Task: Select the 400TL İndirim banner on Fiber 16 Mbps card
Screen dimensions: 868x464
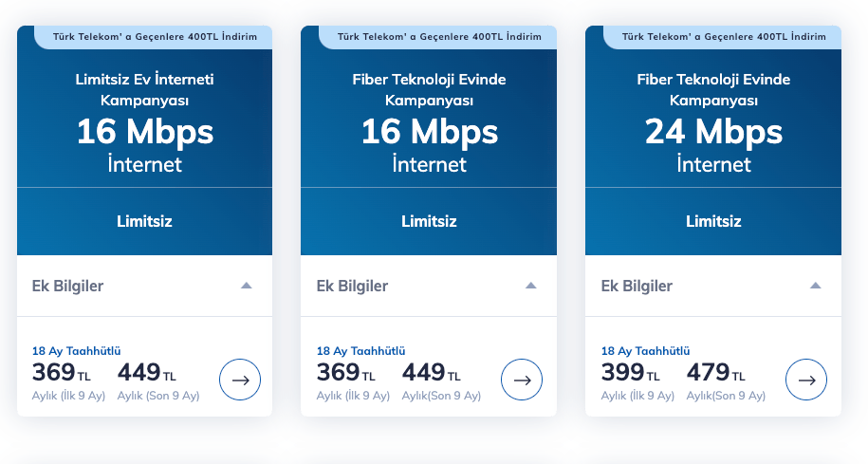Action: pos(439,36)
